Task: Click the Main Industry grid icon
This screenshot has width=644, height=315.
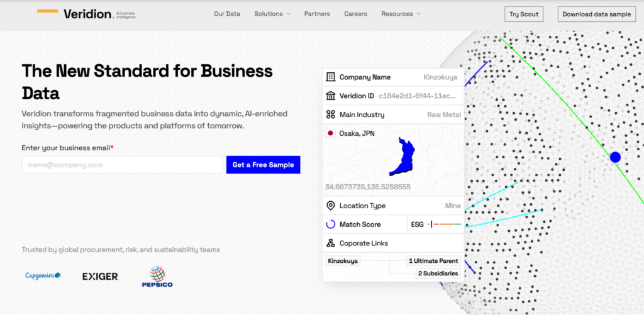Action: tap(330, 115)
